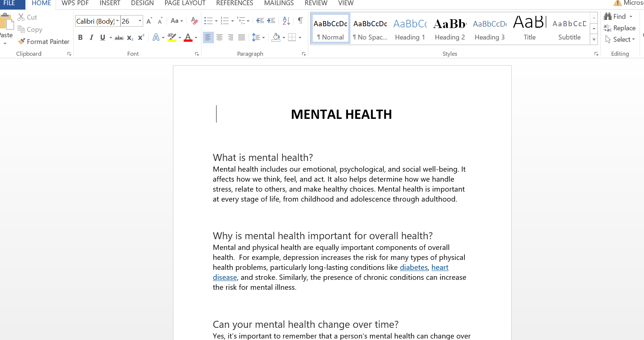Expand the Styles gallery more button

coord(594,40)
